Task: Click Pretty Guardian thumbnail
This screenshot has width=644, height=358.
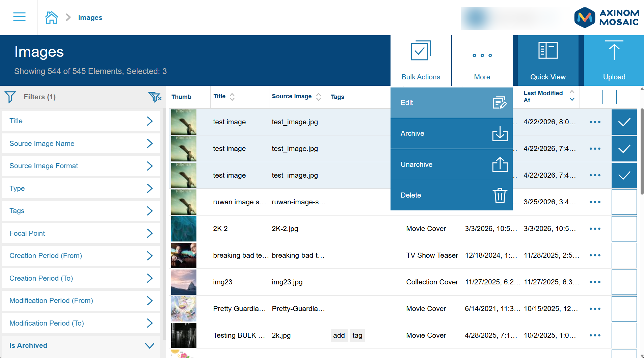Action: [184, 309]
